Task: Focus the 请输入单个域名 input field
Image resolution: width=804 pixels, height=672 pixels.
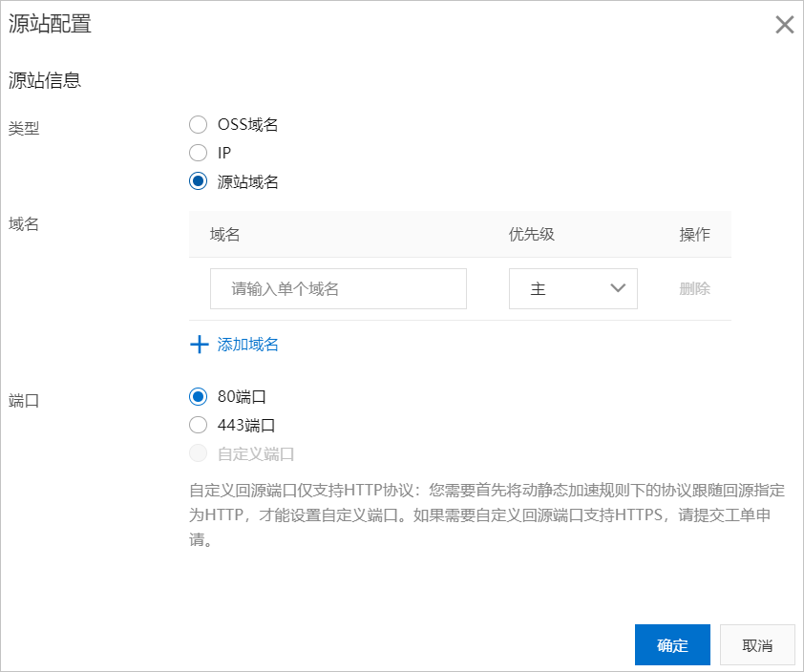Action: [x=338, y=288]
